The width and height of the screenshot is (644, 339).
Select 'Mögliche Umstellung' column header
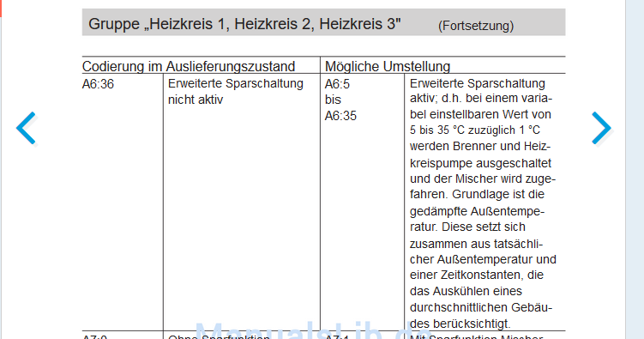[x=388, y=66]
